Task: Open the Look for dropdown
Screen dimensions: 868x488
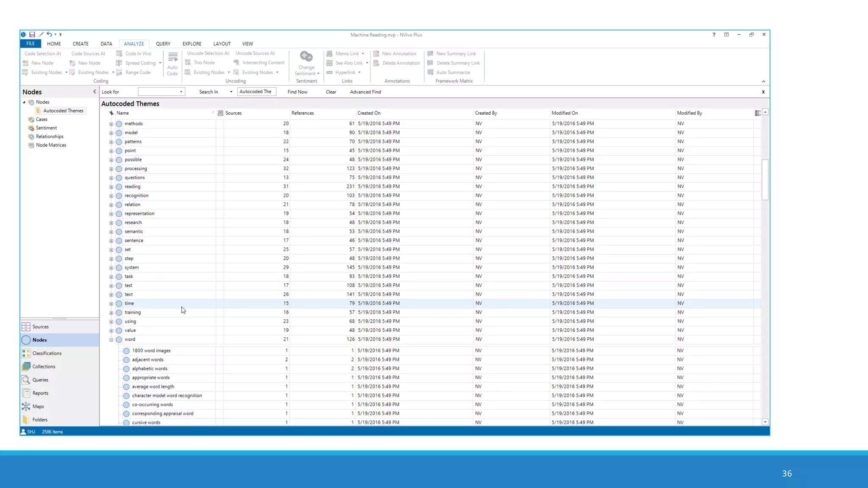Action: [x=181, y=92]
